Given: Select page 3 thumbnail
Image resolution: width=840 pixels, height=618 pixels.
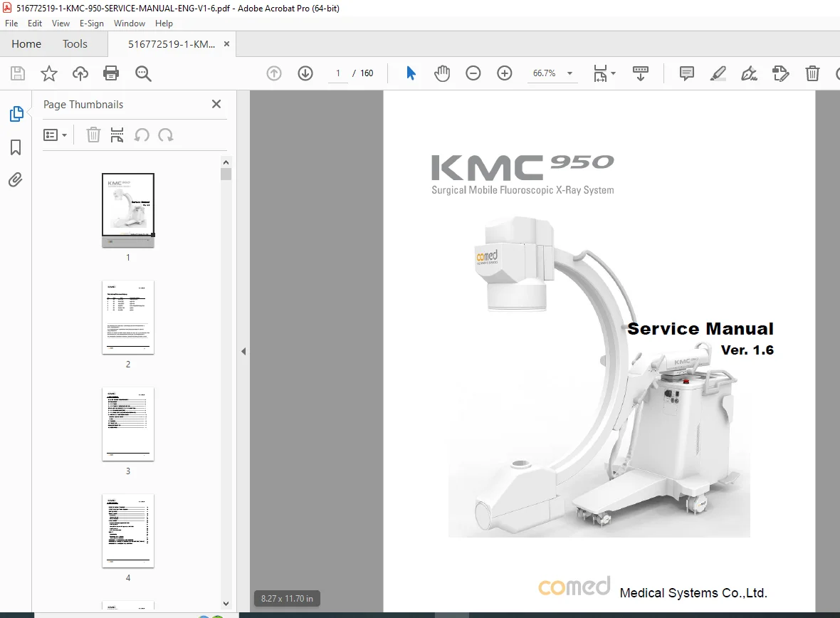Looking at the screenshot, I should tap(128, 424).
